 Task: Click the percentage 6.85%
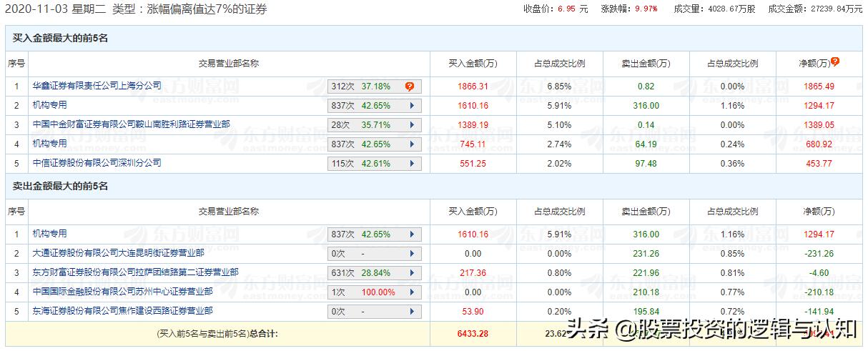pyautogui.click(x=559, y=86)
